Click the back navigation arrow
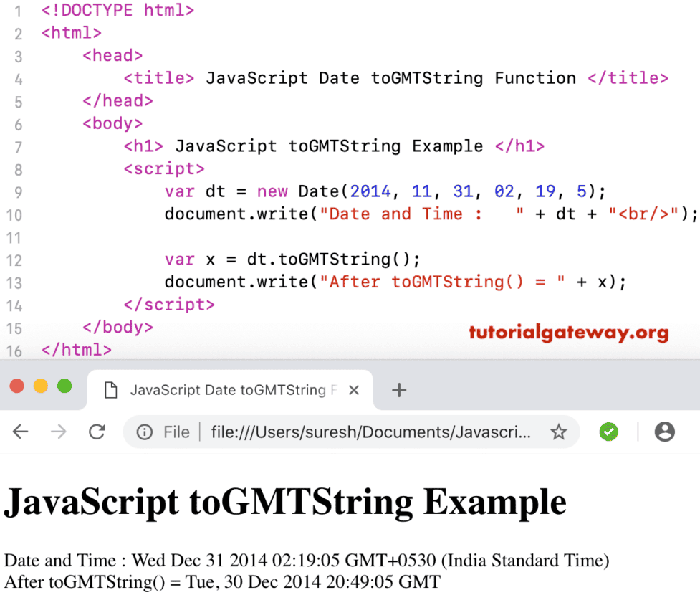700x595 pixels. pyautogui.click(x=20, y=432)
